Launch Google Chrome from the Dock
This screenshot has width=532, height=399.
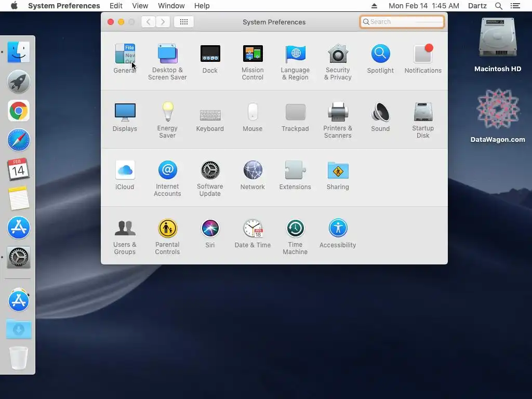point(19,111)
